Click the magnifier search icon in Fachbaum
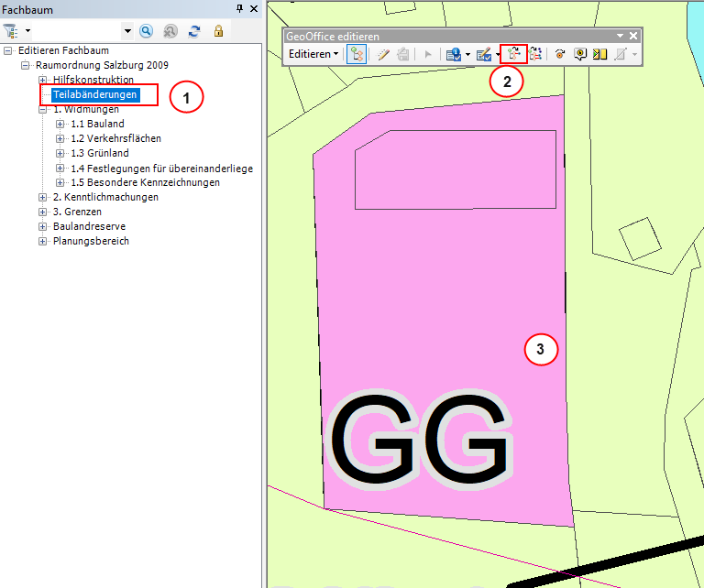 pyautogui.click(x=146, y=31)
